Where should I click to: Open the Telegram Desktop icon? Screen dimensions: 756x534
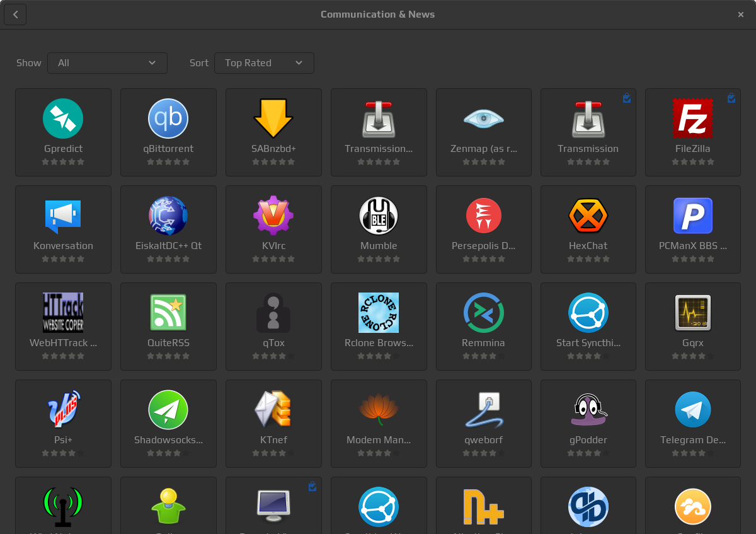[692, 410]
